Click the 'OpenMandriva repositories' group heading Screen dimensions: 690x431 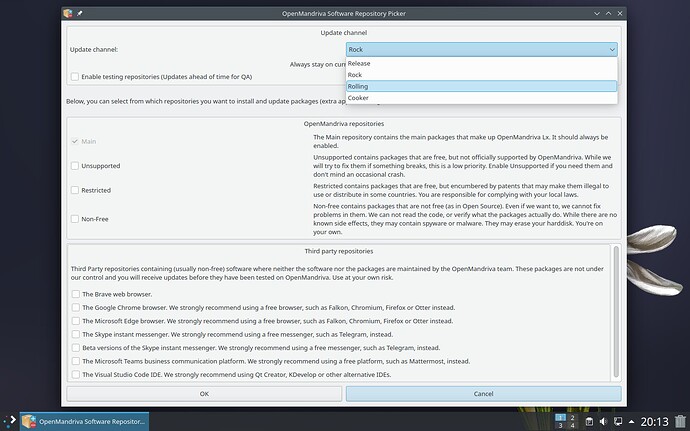344,124
